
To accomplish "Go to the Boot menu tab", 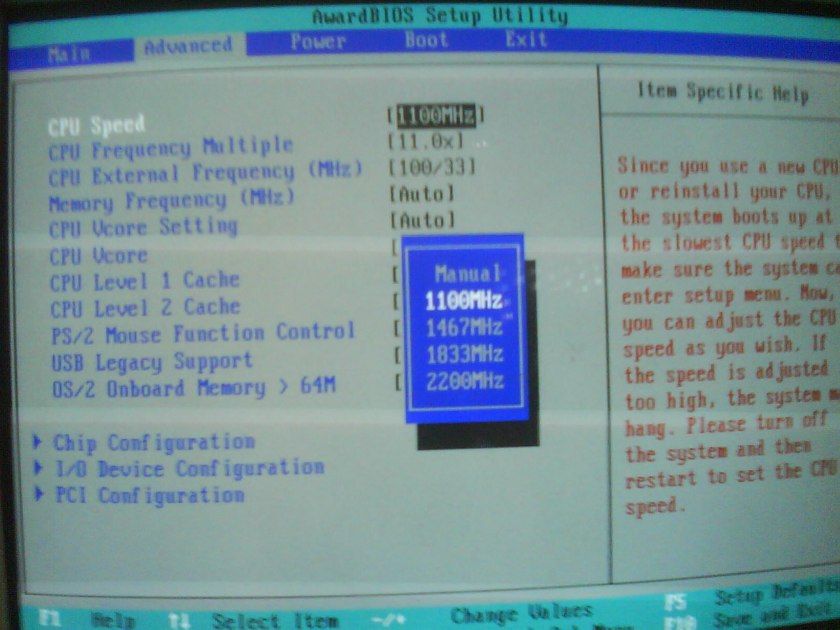I will 426,39.
